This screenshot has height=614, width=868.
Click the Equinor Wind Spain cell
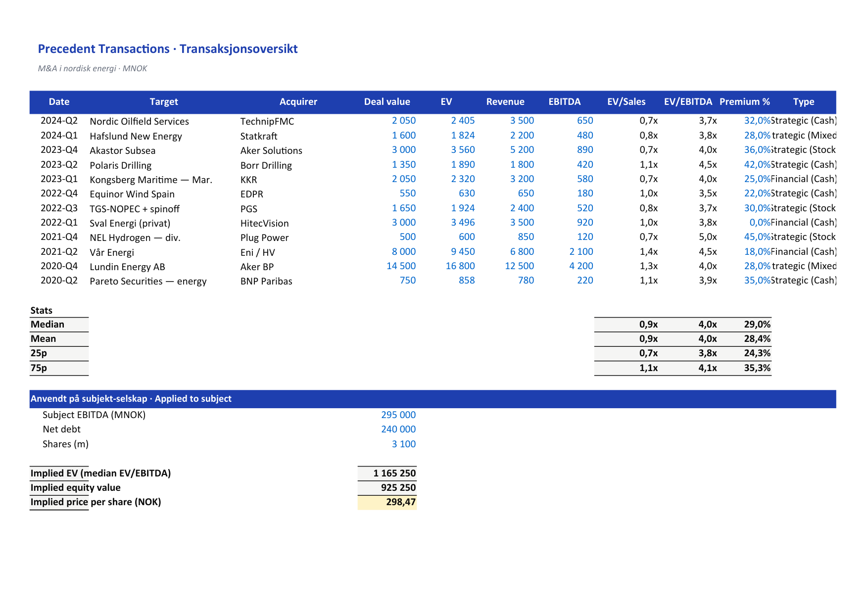coord(132,194)
